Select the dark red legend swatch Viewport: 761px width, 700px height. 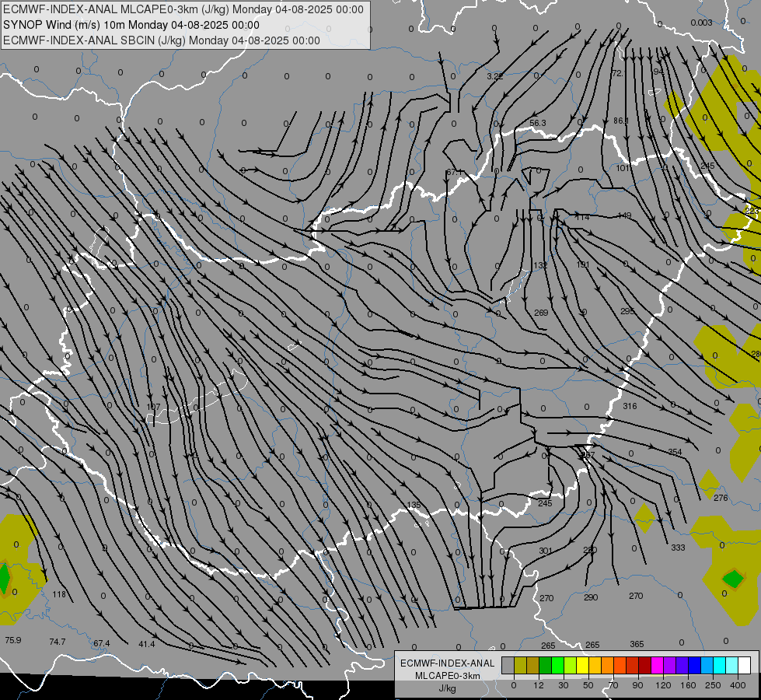(x=644, y=665)
